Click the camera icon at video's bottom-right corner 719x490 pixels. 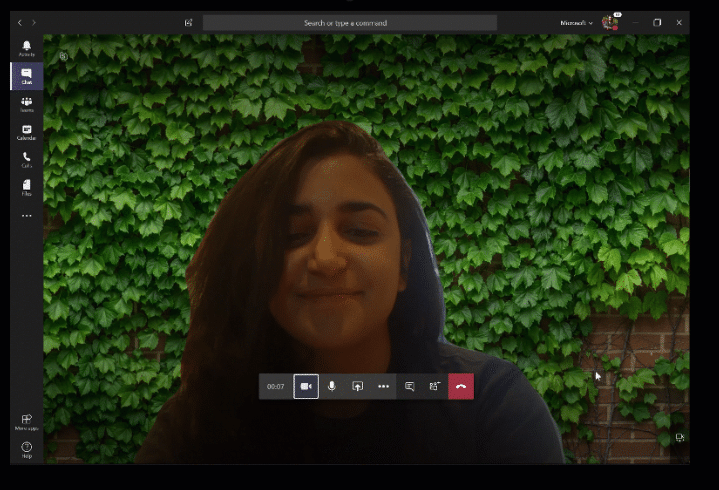[680, 438]
